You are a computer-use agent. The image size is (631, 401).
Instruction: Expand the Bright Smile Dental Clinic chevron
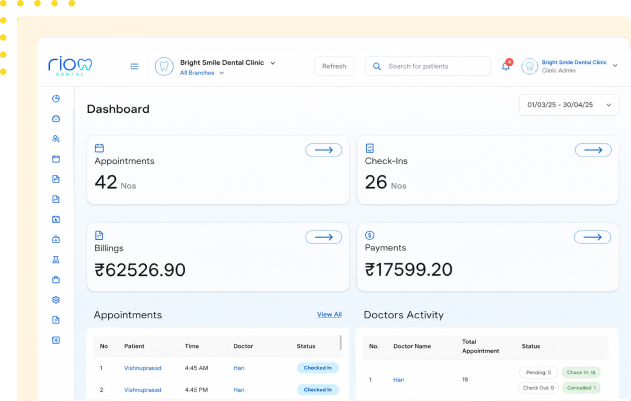[x=273, y=63]
